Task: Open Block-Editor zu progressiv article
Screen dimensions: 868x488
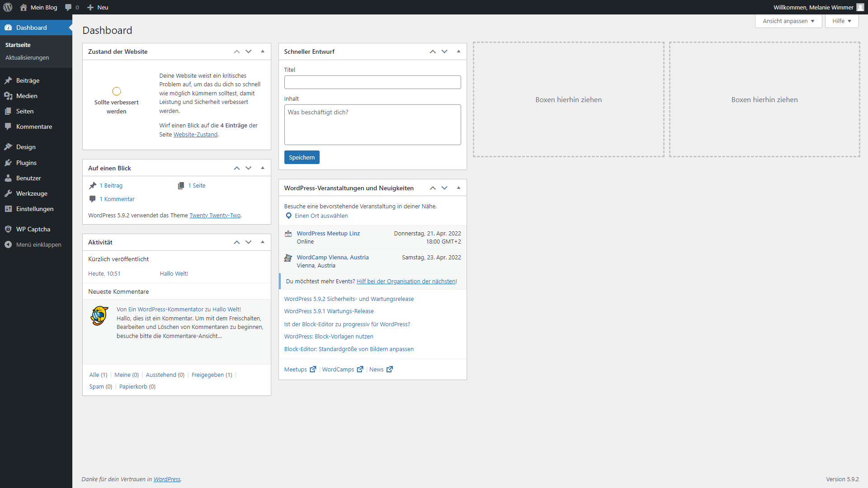Action: (347, 324)
